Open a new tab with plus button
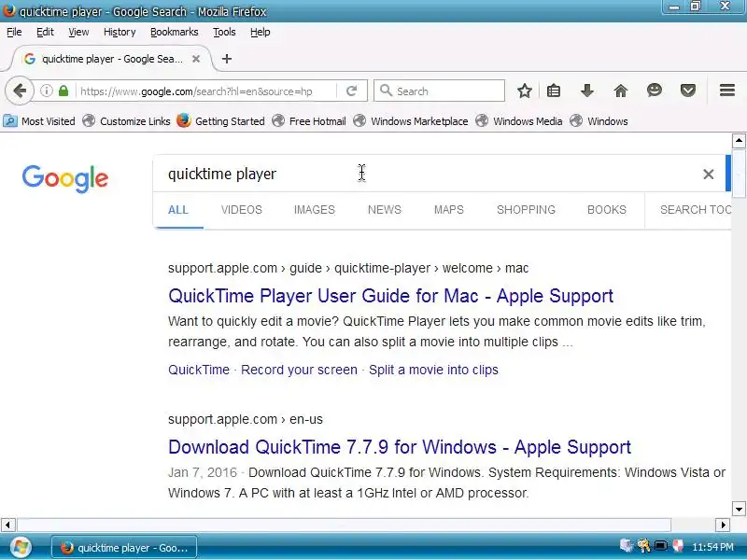This screenshot has width=747, height=560. pyautogui.click(x=227, y=59)
